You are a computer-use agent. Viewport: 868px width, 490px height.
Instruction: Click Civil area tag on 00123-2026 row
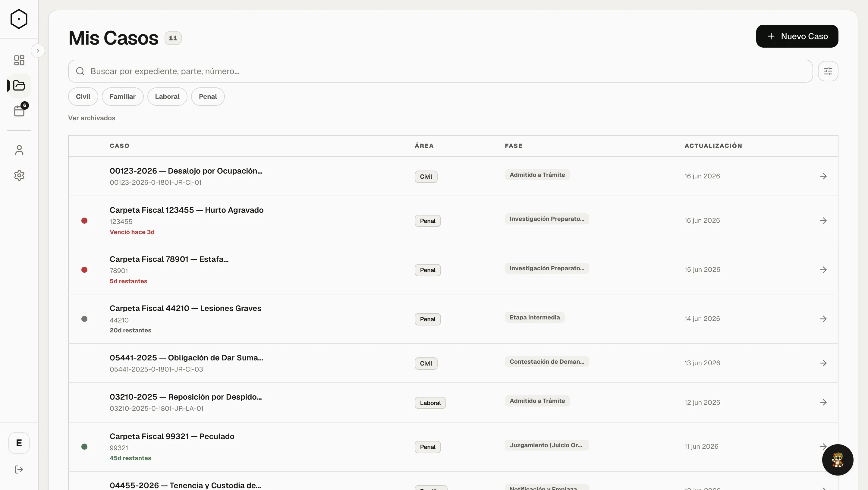[x=426, y=177]
